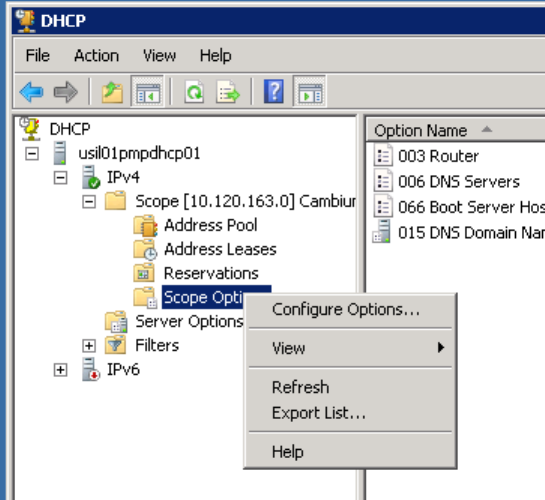545x500 pixels.
Task: Toggle the Show/Hide Action Pane icon
Action: click(x=310, y=92)
